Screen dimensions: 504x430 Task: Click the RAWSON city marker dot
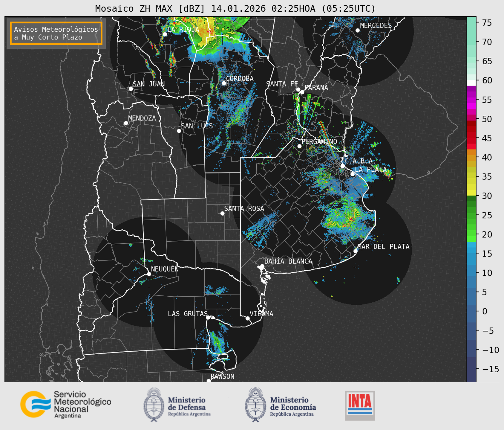209,381
